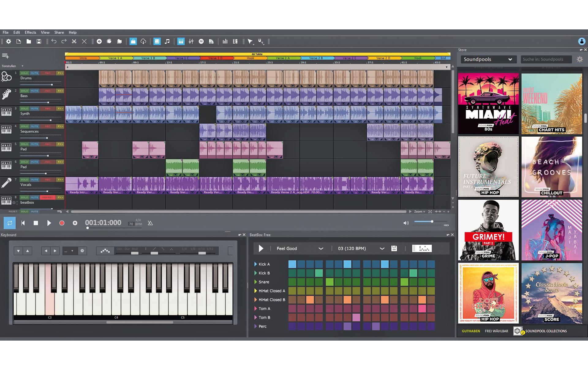Toggle first Kick A step cell
588x370 pixels.
tap(292, 264)
